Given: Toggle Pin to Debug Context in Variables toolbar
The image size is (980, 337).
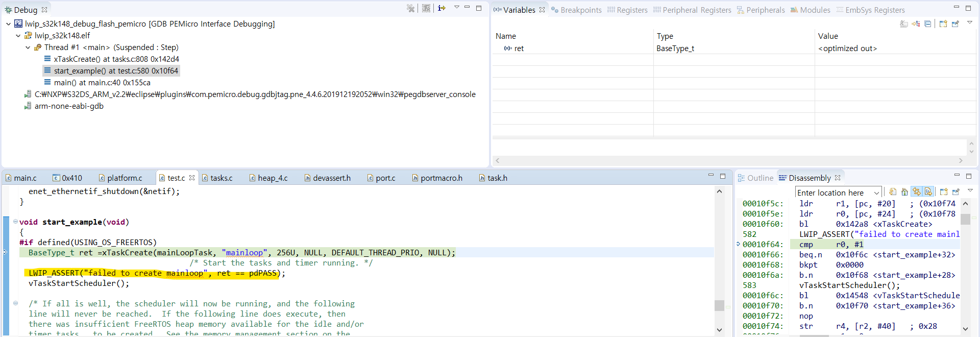Looking at the screenshot, I should coord(955,24).
